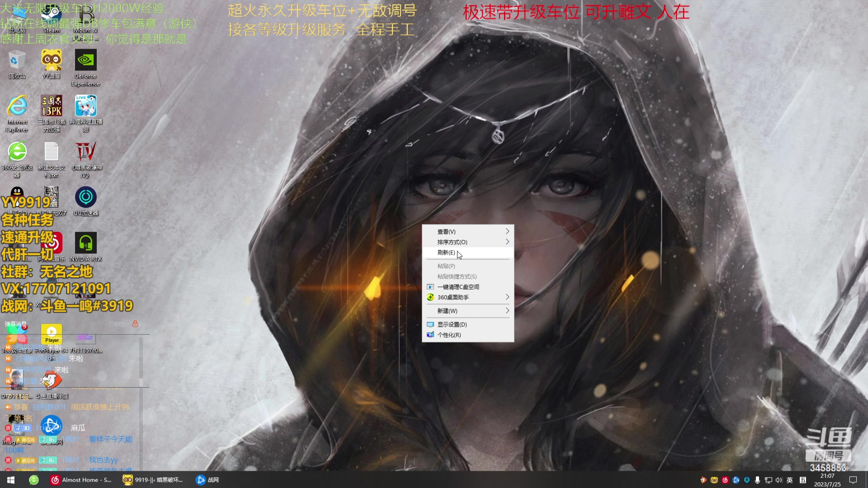Open 360 browser from the taskbar
The image size is (868, 488).
pyautogui.click(x=34, y=480)
